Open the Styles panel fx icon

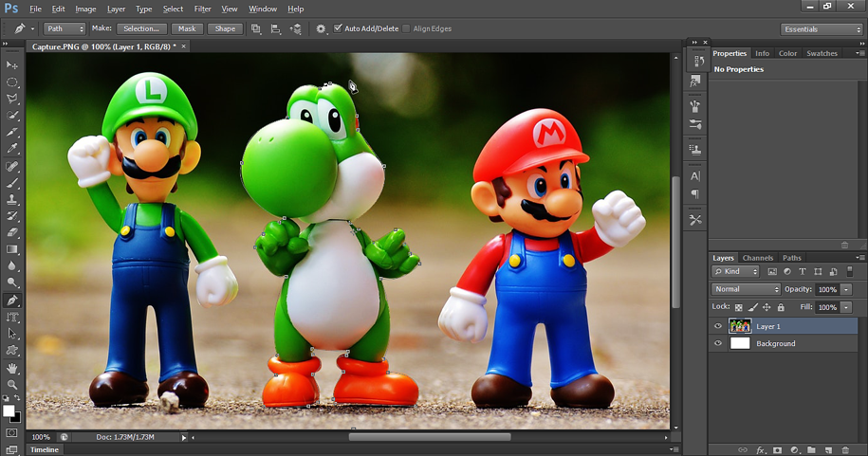(695, 82)
